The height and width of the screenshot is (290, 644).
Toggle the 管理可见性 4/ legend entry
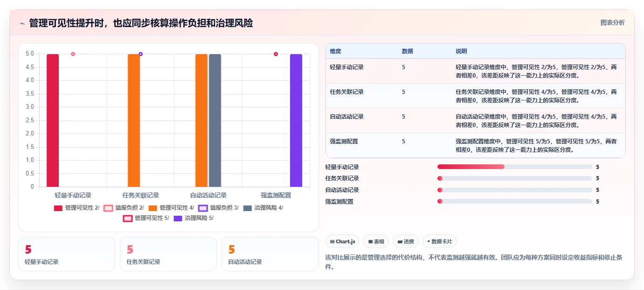pos(171,208)
